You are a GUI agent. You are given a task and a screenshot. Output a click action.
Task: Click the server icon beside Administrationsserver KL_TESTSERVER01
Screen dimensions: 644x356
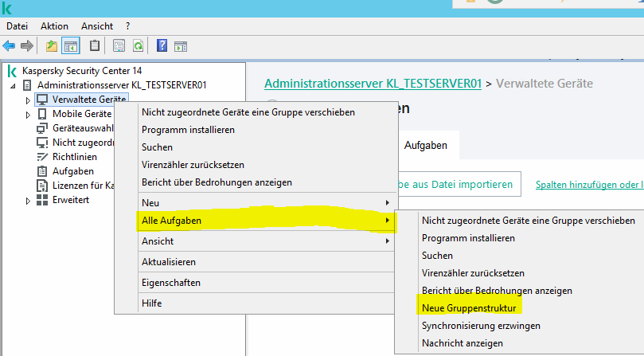(27, 85)
